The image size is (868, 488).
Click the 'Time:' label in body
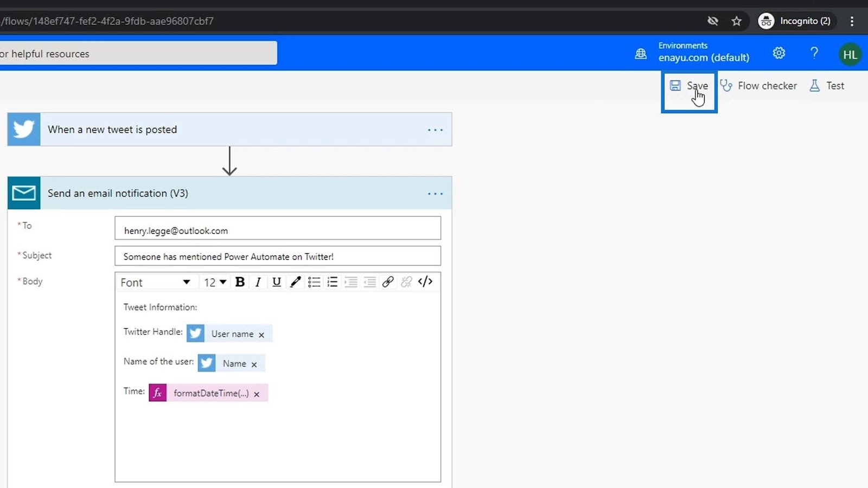point(134,391)
